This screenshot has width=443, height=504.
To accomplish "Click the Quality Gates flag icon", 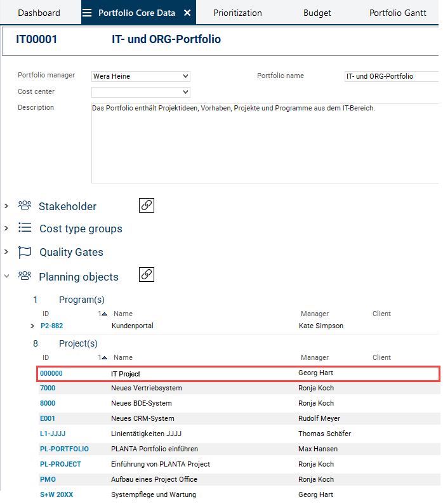I will (x=25, y=252).
